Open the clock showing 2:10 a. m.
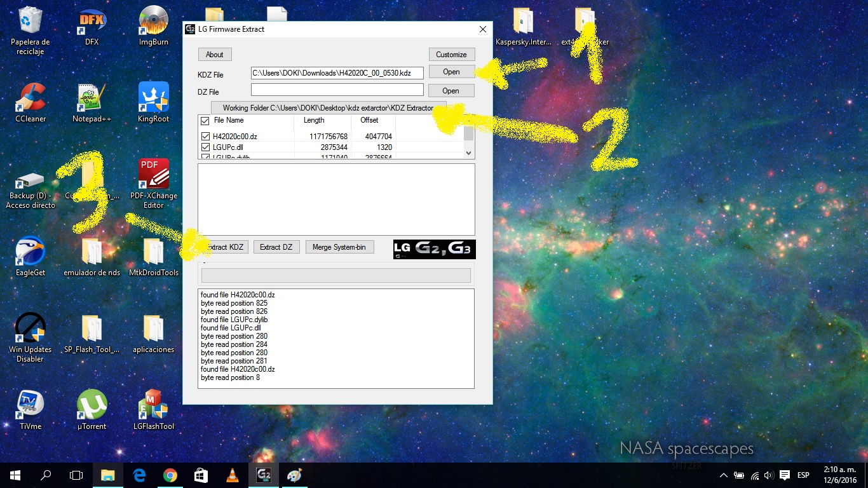Image resolution: width=868 pixels, height=488 pixels. pyautogui.click(x=840, y=475)
